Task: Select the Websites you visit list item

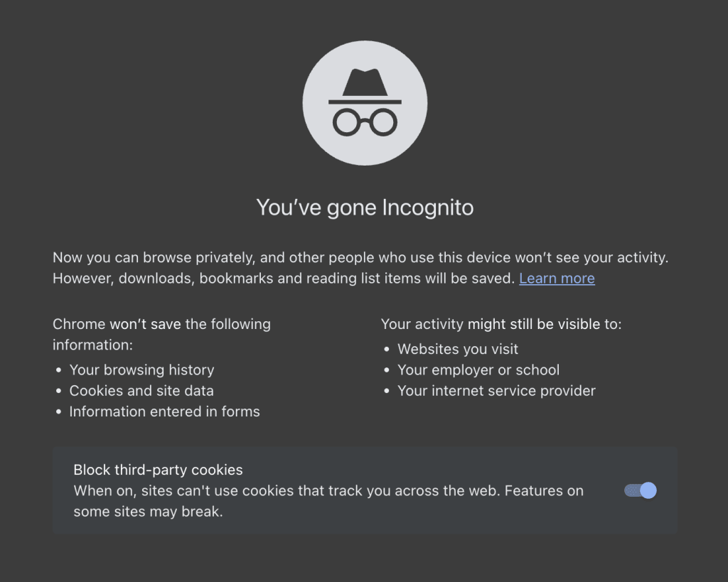Action: click(457, 349)
